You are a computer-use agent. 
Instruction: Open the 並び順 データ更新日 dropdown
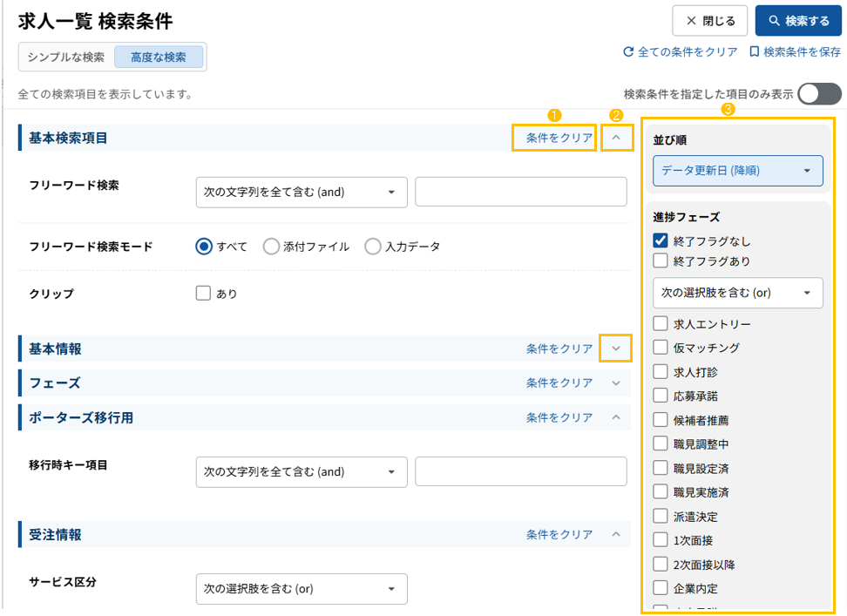[737, 171]
